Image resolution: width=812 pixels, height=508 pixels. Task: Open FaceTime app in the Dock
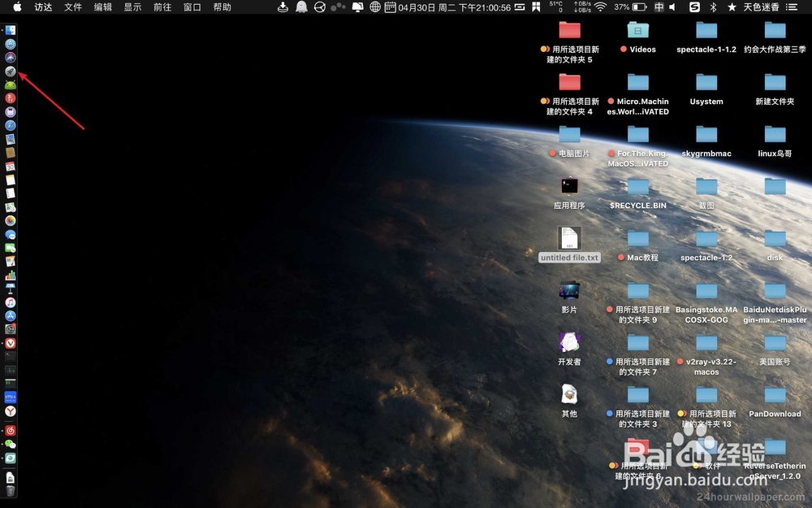[11, 248]
